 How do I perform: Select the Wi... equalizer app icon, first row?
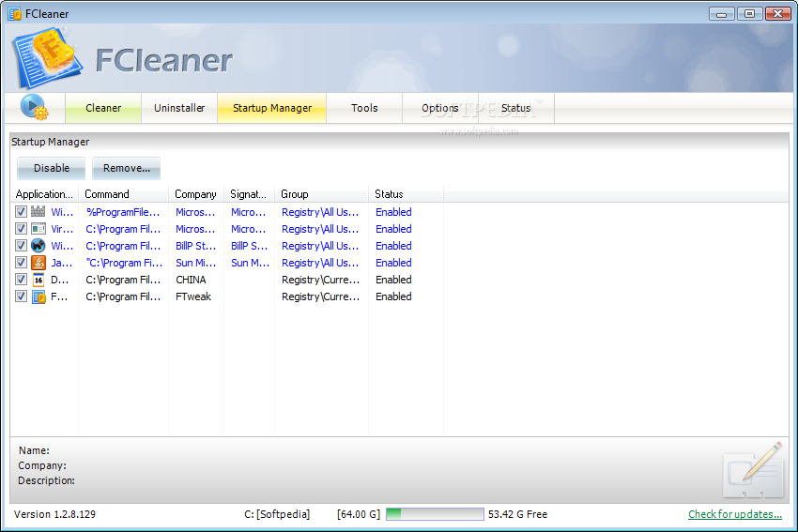[x=38, y=211]
